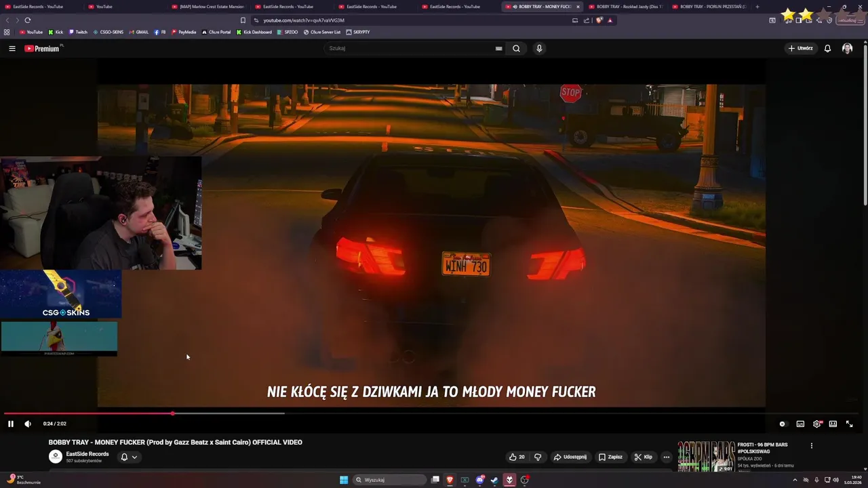Screen dimensions: 868x488
Task: Open on-screen keyboard in search box
Action: pos(498,48)
